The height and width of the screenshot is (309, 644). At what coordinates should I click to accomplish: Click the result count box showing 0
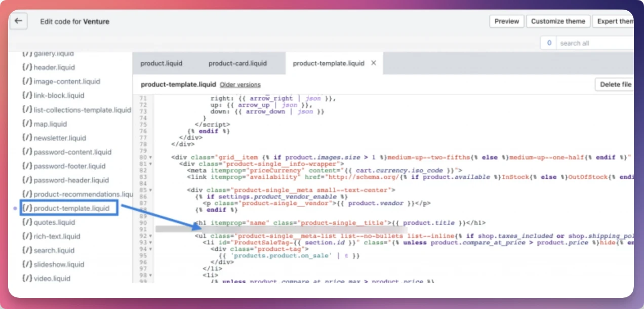(549, 44)
